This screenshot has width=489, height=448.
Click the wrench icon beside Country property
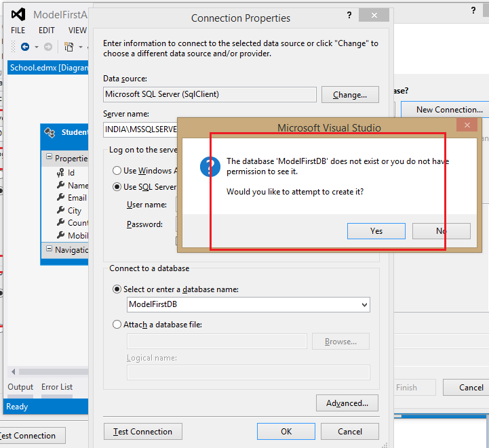tap(60, 222)
